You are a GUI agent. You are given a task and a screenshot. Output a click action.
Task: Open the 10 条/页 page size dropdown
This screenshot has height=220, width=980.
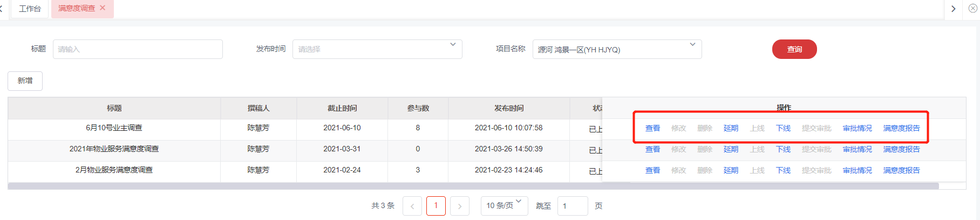point(504,205)
